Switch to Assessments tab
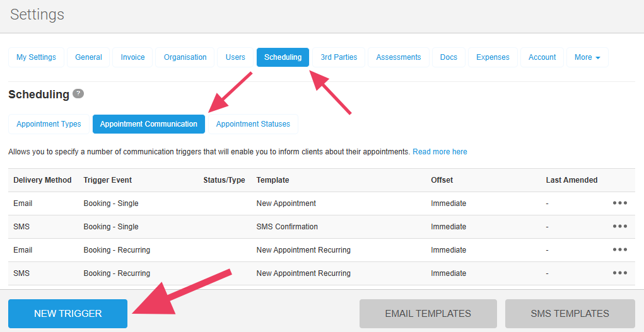This screenshot has width=644, height=332. pyautogui.click(x=399, y=57)
